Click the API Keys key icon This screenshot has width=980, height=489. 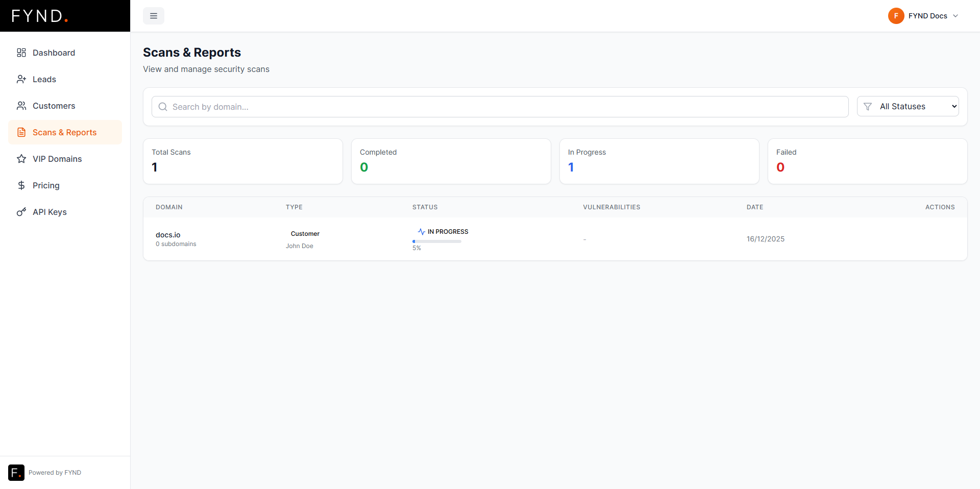(21, 212)
